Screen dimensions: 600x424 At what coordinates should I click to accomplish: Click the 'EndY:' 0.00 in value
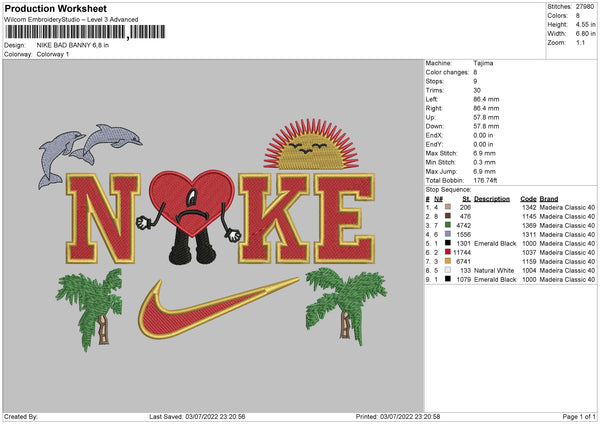pyautogui.click(x=483, y=145)
